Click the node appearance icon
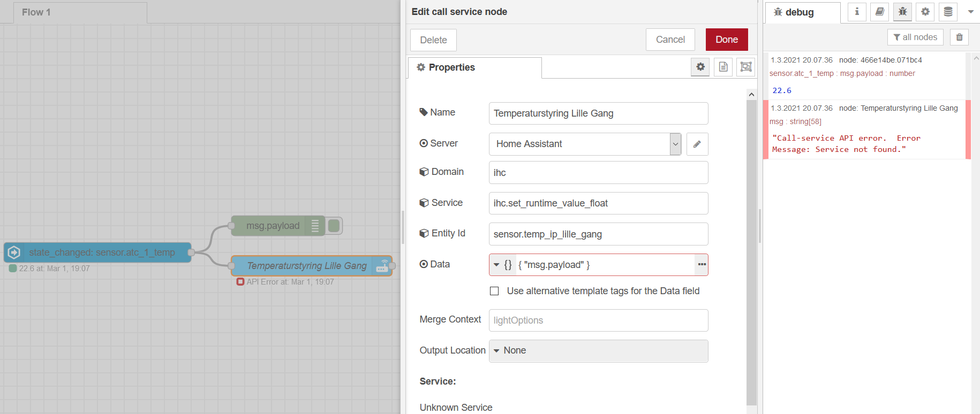Image resolution: width=980 pixels, height=414 pixels. [x=745, y=67]
